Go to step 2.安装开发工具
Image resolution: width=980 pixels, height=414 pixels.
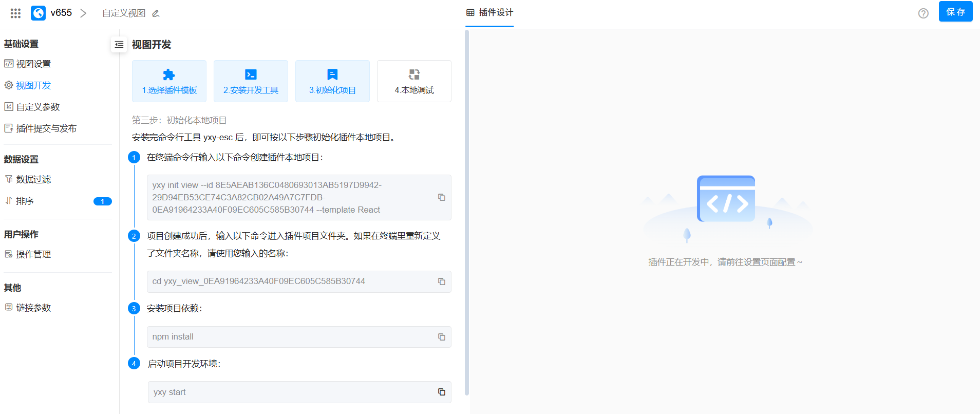click(251, 81)
